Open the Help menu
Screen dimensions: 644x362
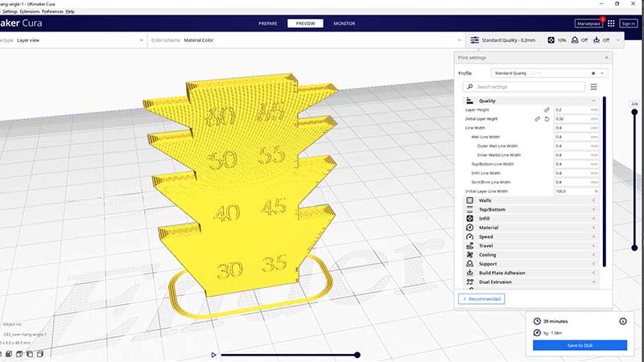click(x=70, y=11)
